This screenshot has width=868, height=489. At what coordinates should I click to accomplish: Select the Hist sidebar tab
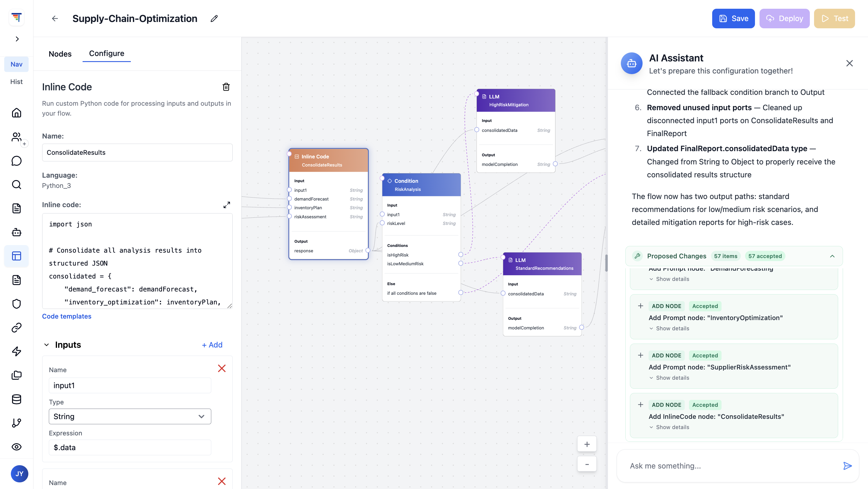click(x=17, y=82)
